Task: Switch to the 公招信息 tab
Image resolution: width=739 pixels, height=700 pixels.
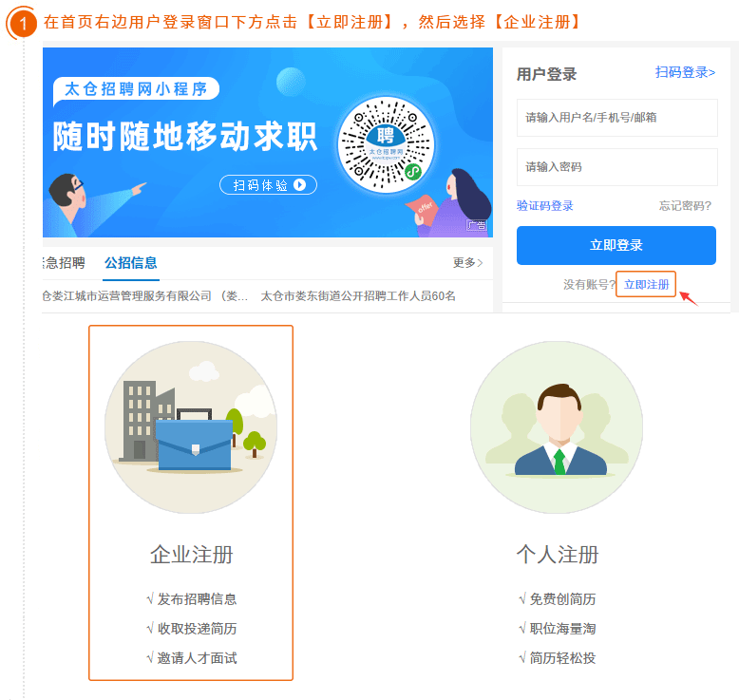Action: [130, 262]
